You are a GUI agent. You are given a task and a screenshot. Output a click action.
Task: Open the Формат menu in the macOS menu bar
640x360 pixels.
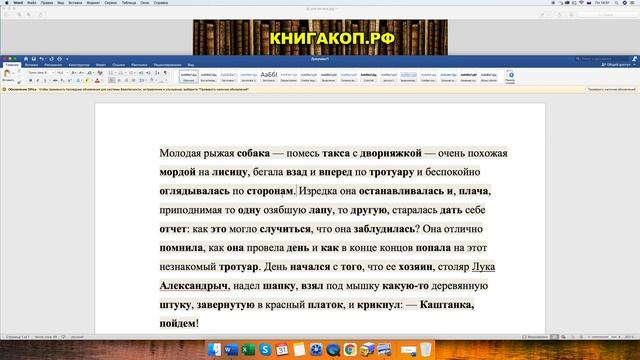[93, 2]
